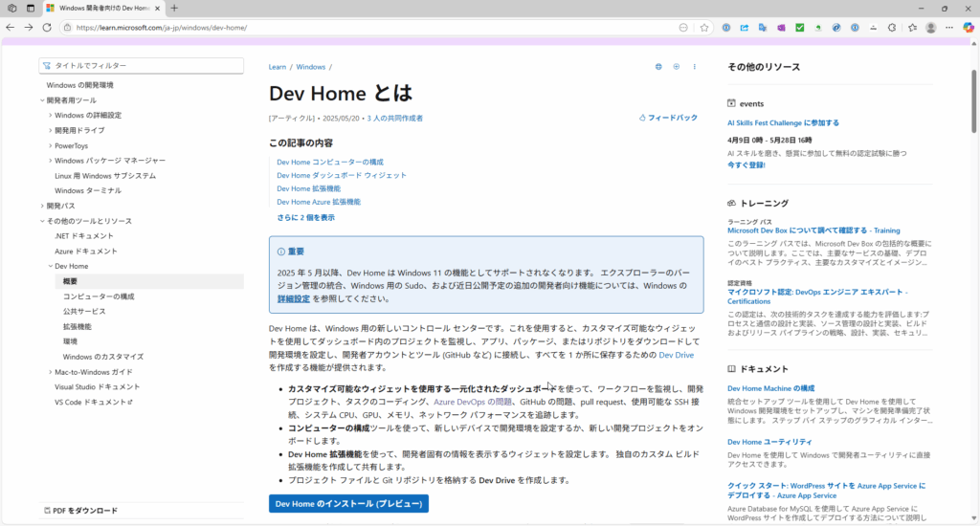
Task: Click the Dev Home のインストール (プレビュー) button
Action: pos(348,503)
